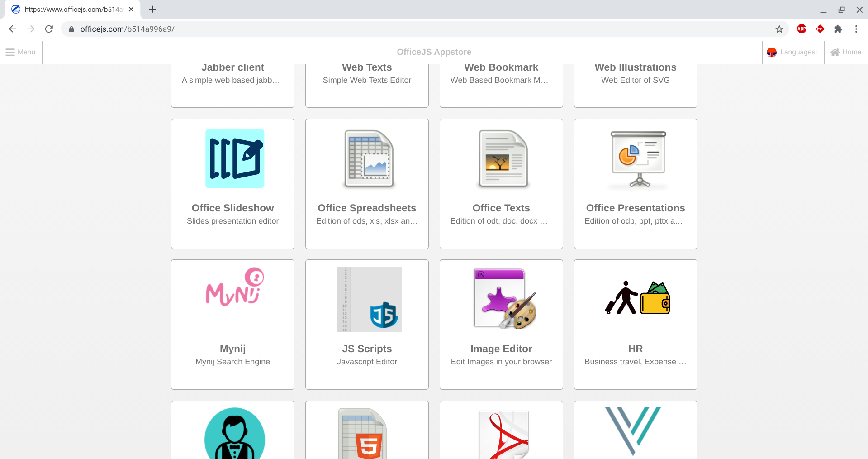Click the language flag icon
The height and width of the screenshot is (459, 868).
772,53
